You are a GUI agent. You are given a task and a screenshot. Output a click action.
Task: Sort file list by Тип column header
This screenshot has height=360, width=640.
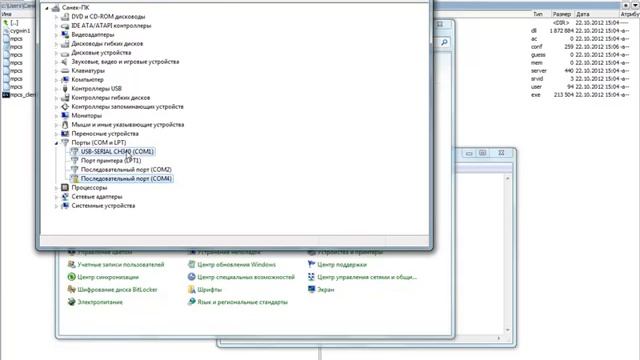[x=538, y=14]
